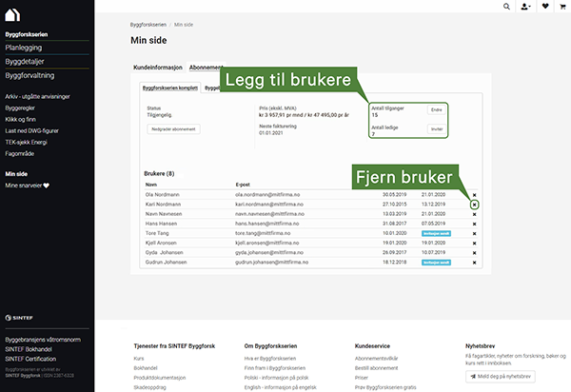Click the Inviter button for Antall ledige

pos(436,128)
